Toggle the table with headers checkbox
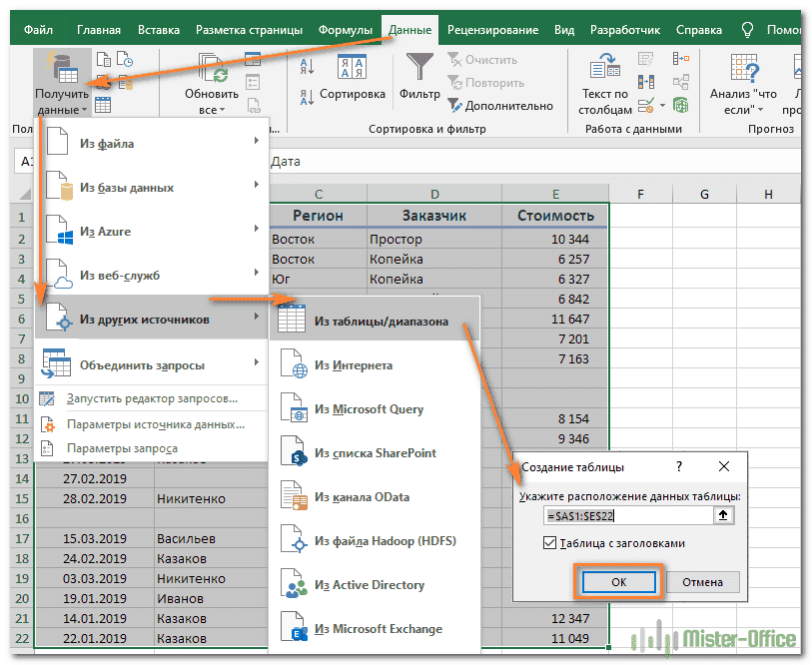 [x=549, y=543]
